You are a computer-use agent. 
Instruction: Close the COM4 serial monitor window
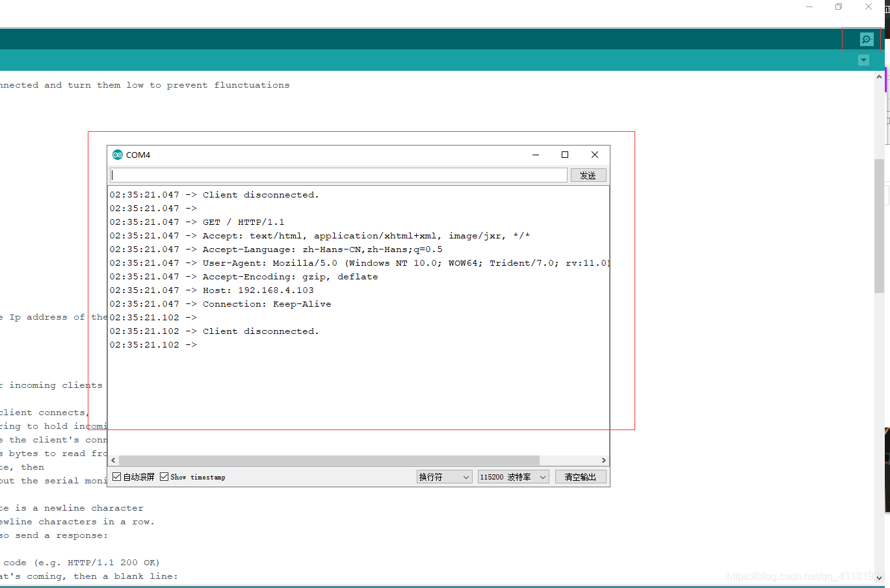[595, 155]
